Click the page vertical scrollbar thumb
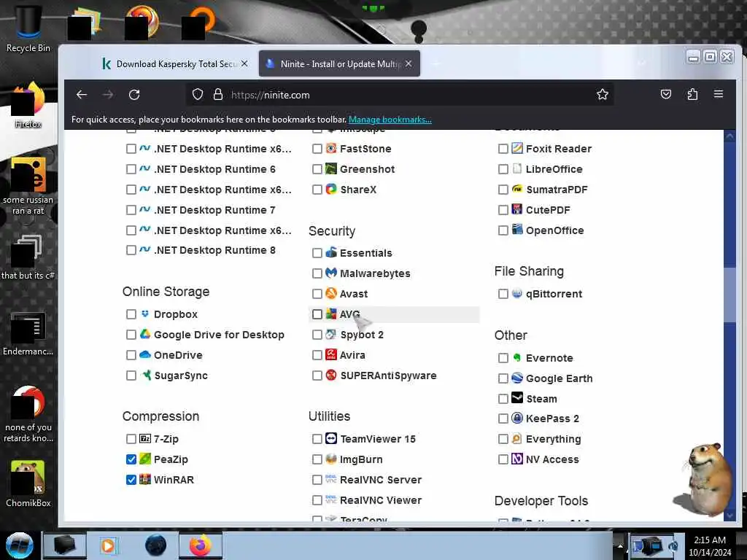Image resolution: width=747 pixels, height=560 pixels. (729, 295)
